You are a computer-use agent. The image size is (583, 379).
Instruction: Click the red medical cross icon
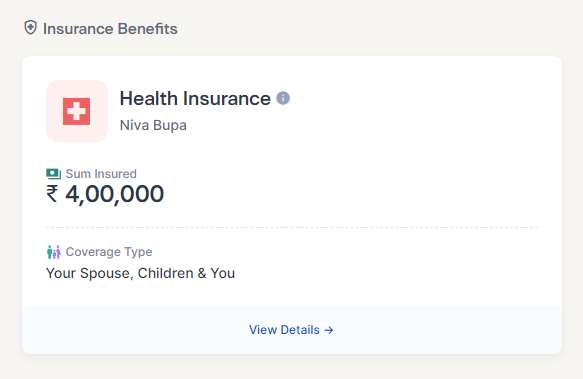click(76, 111)
